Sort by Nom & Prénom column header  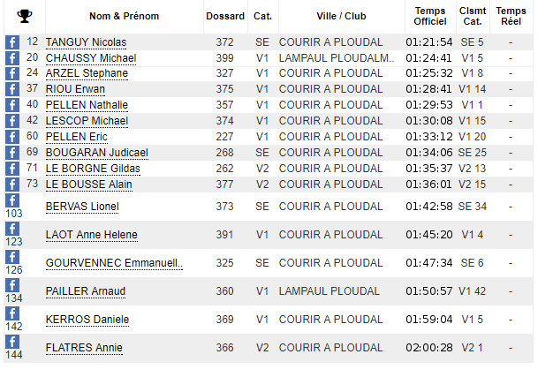pyautogui.click(x=125, y=16)
